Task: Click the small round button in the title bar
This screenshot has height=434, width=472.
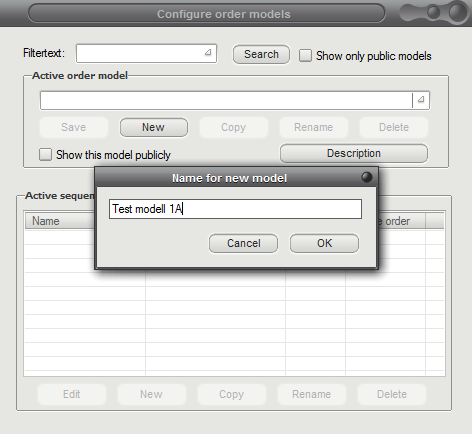Action: 433,13
